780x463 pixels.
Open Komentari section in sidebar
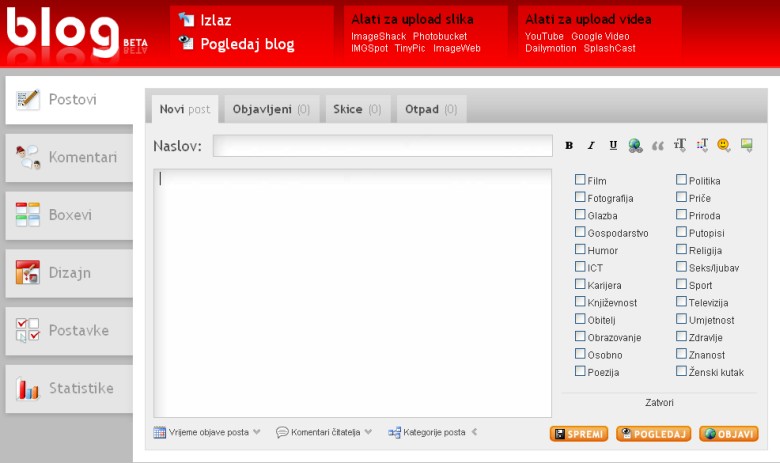69,157
